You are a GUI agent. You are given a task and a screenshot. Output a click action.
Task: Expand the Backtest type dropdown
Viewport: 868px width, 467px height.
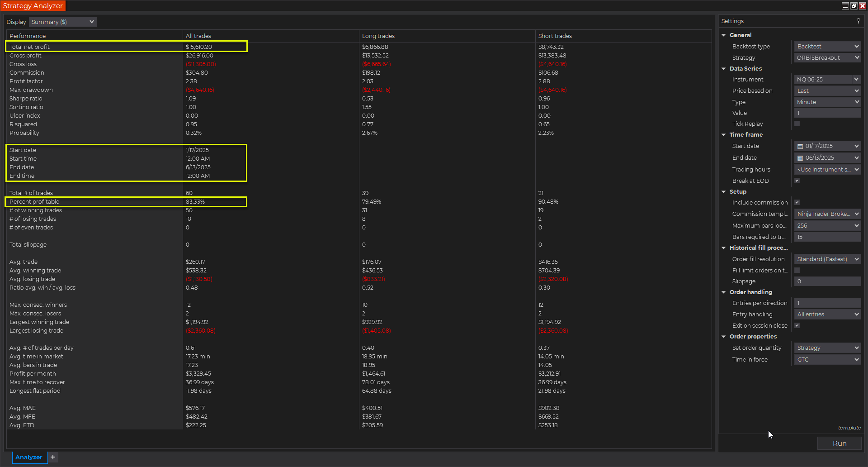coord(827,47)
